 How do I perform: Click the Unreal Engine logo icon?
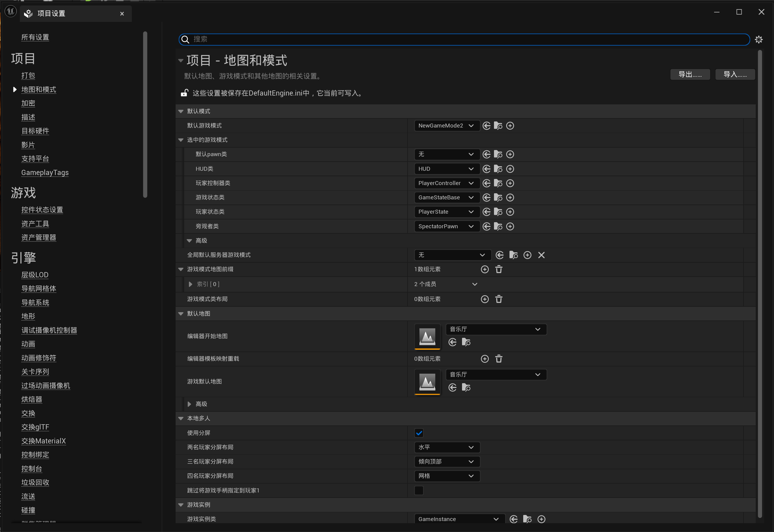pos(10,12)
